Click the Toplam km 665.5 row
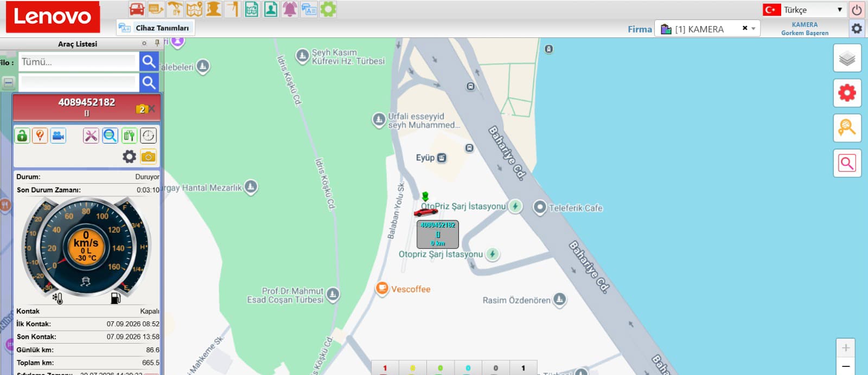The width and height of the screenshot is (868, 375). [x=87, y=363]
